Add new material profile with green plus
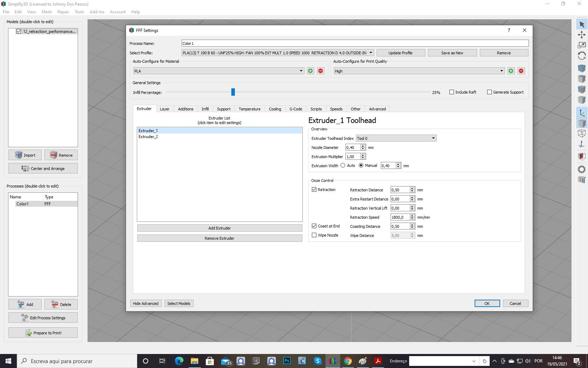Image resolution: width=588 pixels, height=368 pixels. click(310, 71)
